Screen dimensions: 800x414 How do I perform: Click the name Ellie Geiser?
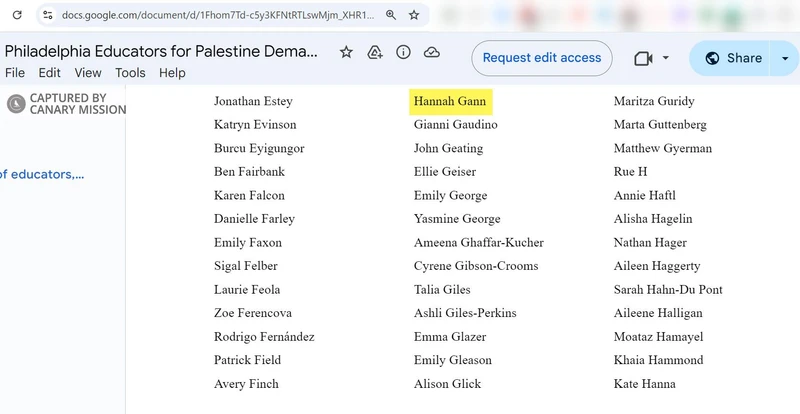(445, 172)
